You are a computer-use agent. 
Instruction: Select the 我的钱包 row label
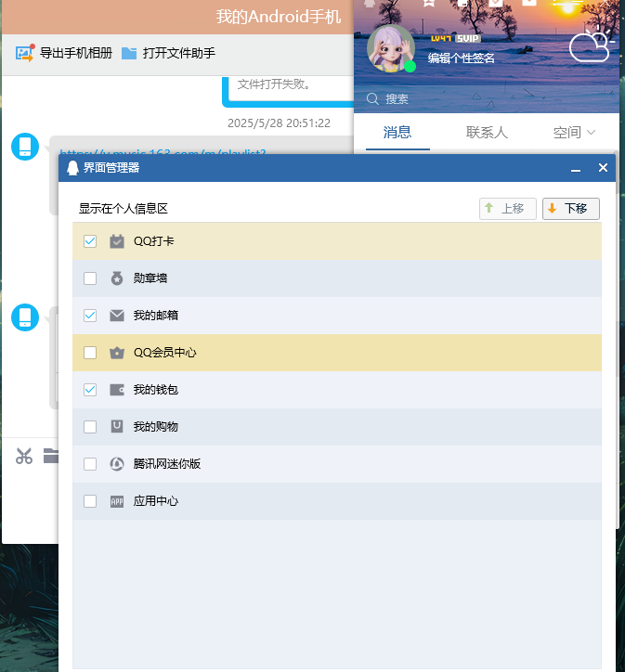click(x=156, y=390)
